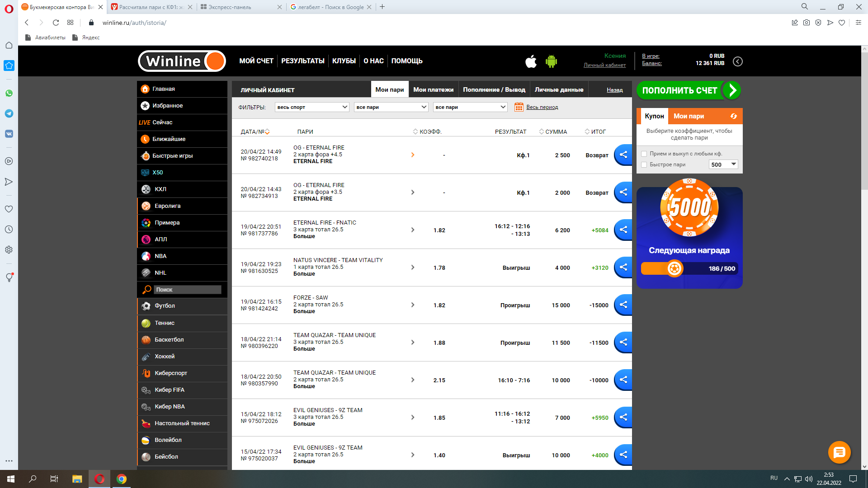Open Chrome from the Windows taskbar
The image size is (868, 488).
click(x=121, y=479)
